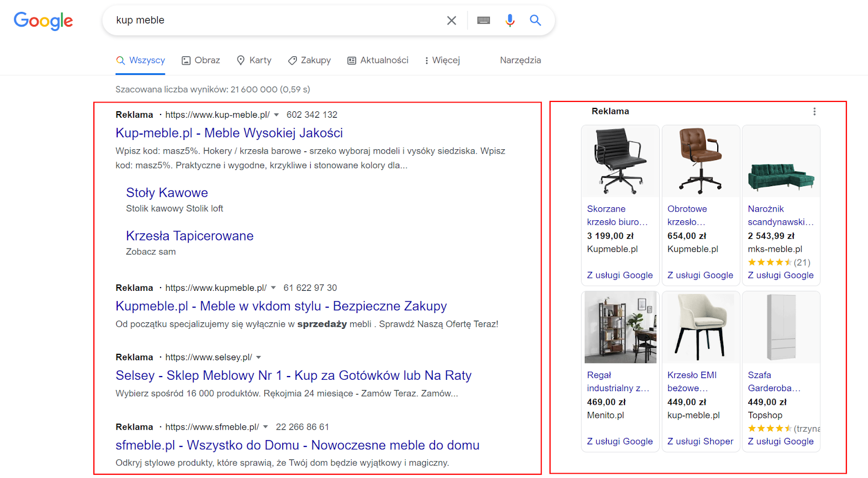Viewport: 868px width, 478px height.
Task: Click the black leather office chair image
Action: [621, 161]
